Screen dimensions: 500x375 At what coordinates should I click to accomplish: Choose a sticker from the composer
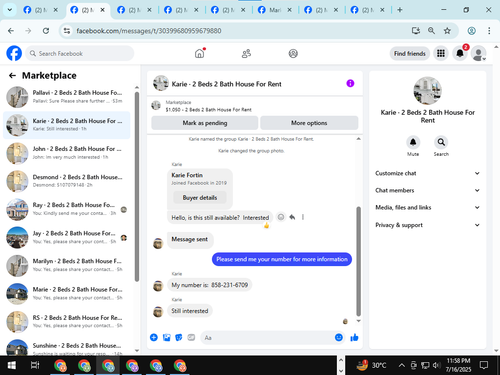point(179,337)
